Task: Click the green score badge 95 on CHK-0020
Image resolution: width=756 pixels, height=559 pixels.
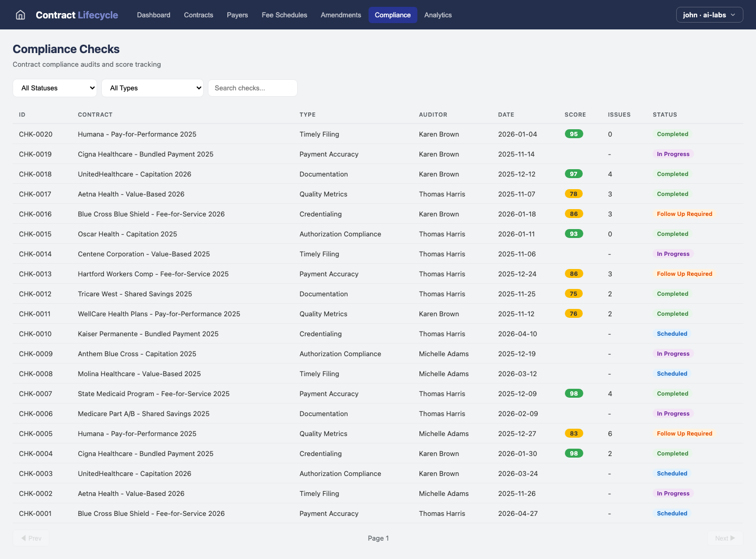Action: (574, 133)
